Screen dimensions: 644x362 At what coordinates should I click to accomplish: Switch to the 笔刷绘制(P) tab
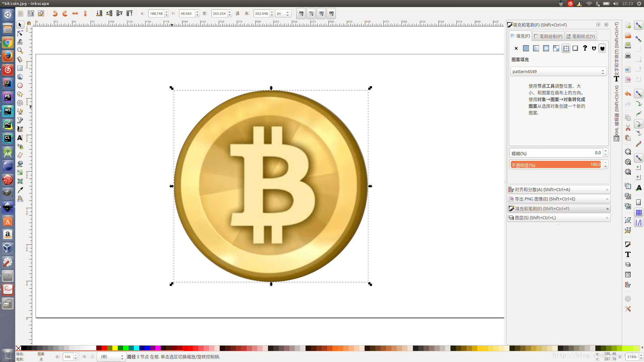(x=548, y=36)
